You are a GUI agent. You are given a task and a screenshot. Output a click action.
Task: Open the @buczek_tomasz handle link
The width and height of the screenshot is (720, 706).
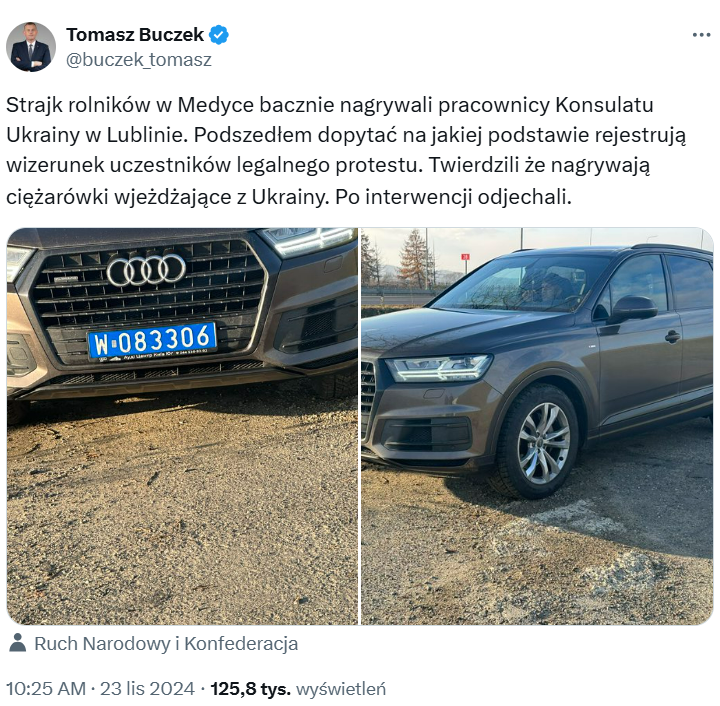tap(139, 60)
